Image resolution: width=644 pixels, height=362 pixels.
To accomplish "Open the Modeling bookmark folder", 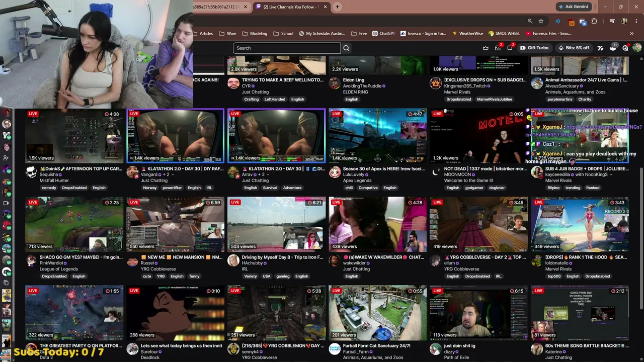I will [255, 34].
